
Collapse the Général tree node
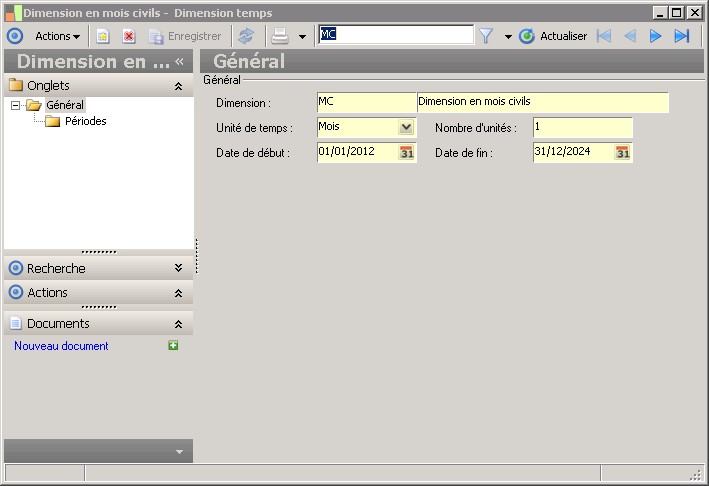pos(15,105)
